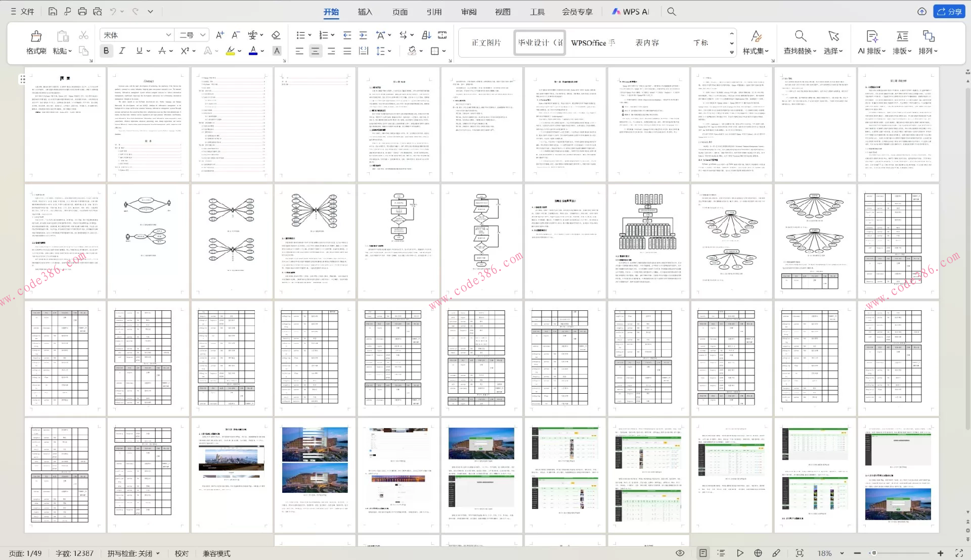Click the zoom slider handle
Viewport: 971px width, 560px height.
click(874, 553)
